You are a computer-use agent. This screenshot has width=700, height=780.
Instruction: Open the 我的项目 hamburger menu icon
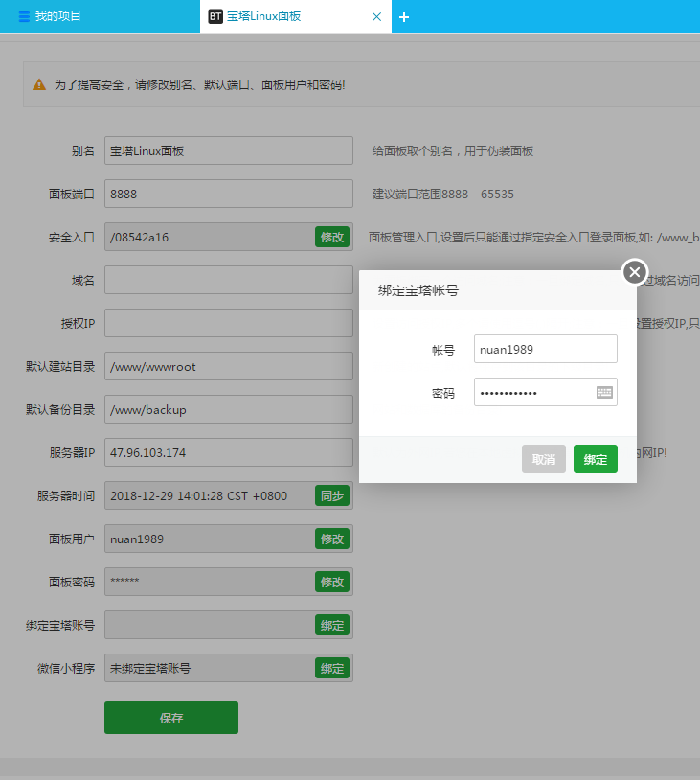(24, 16)
